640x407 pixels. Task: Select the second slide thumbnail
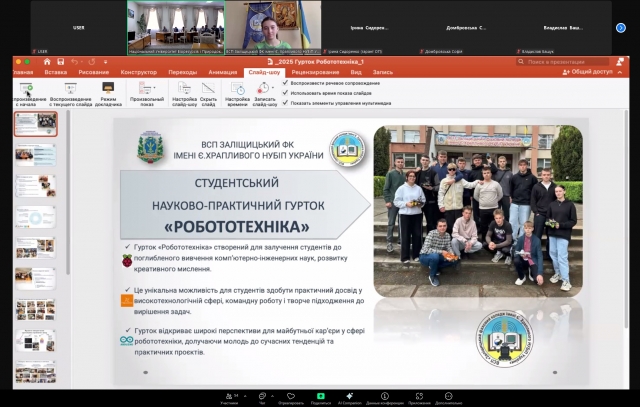tap(36, 154)
